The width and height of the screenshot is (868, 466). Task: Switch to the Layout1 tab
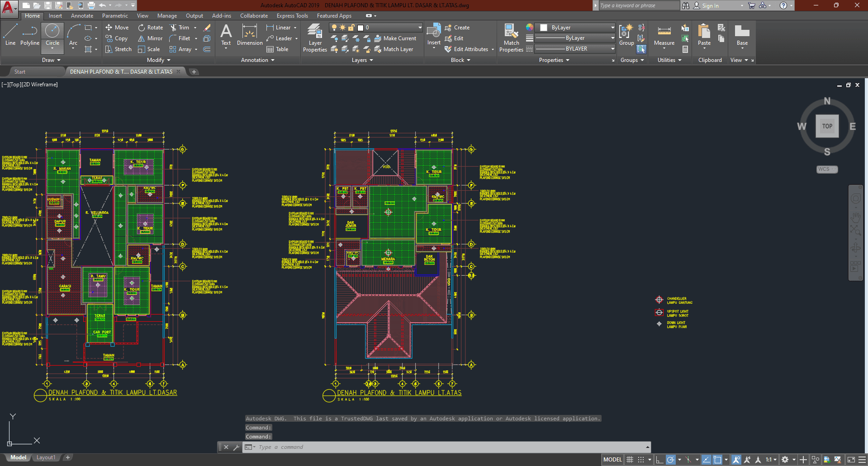tap(46, 457)
